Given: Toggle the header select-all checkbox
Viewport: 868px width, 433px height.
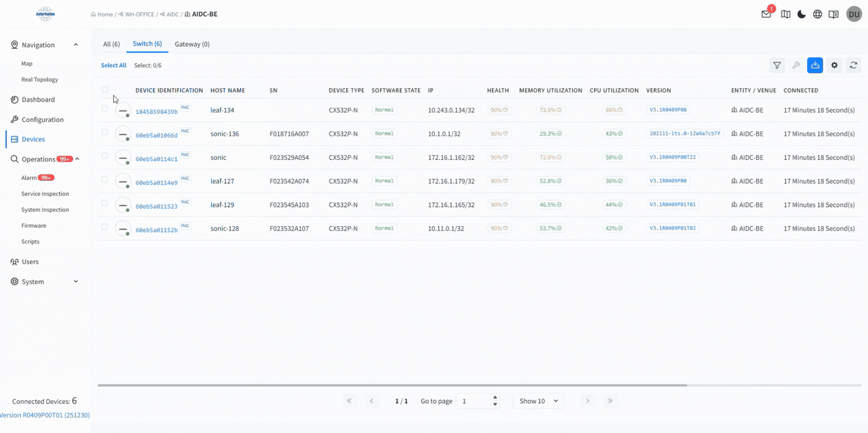Looking at the screenshot, I should [x=105, y=90].
